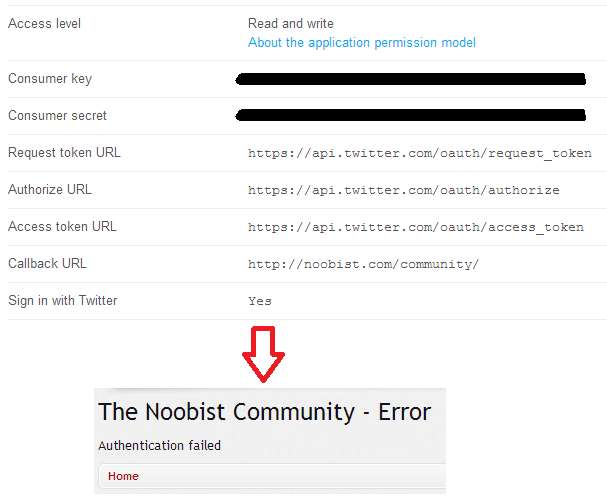Image resolution: width=607 pixels, height=503 pixels.
Task: Click the Consumer secret label
Action: click(57, 116)
